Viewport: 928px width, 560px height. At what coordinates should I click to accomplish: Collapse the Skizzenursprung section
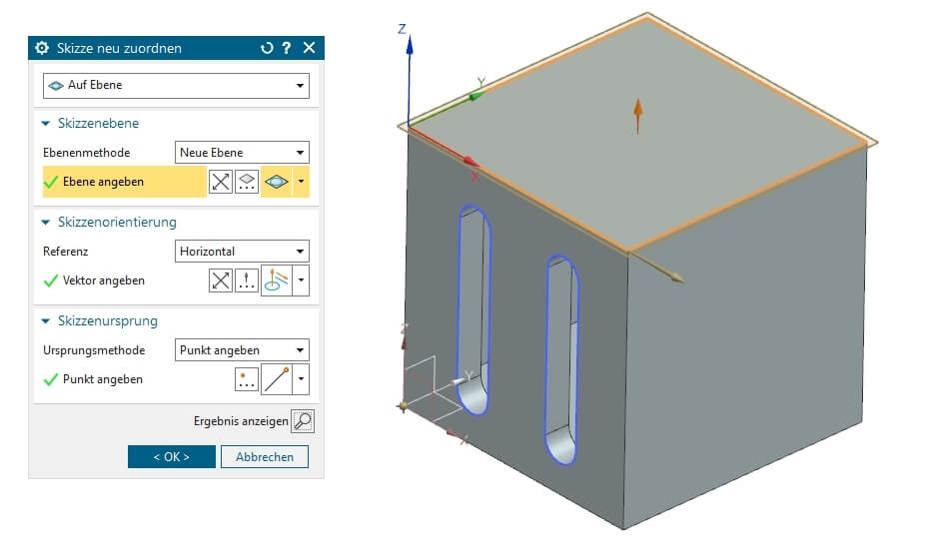(46, 321)
